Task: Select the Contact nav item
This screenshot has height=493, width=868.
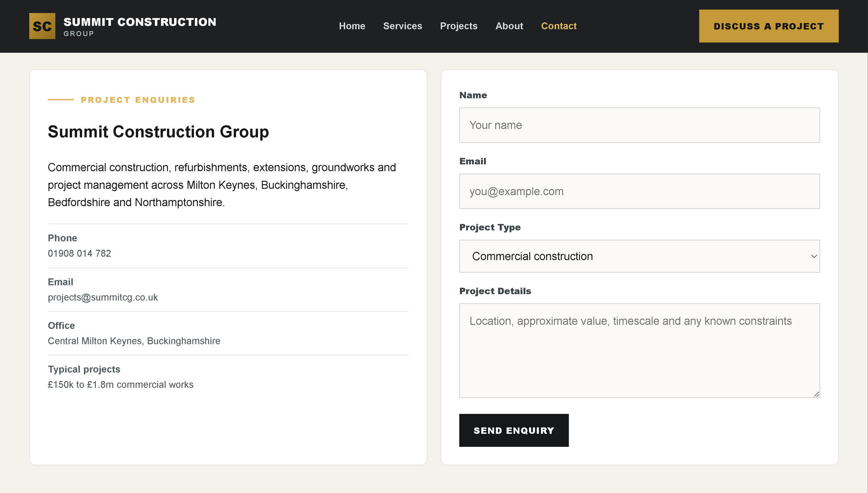Action: [x=559, y=26]
